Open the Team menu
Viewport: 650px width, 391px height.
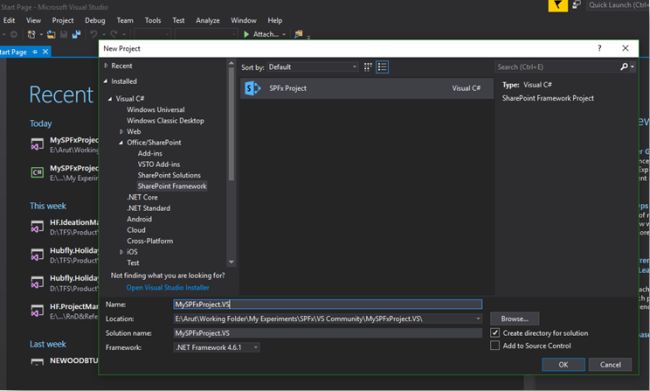point(125,20)
